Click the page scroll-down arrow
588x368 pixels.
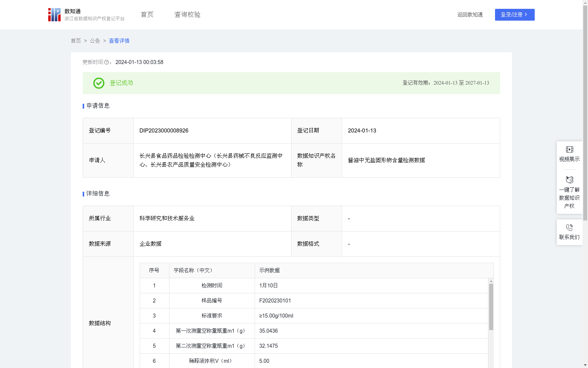[x=585, y=365]
